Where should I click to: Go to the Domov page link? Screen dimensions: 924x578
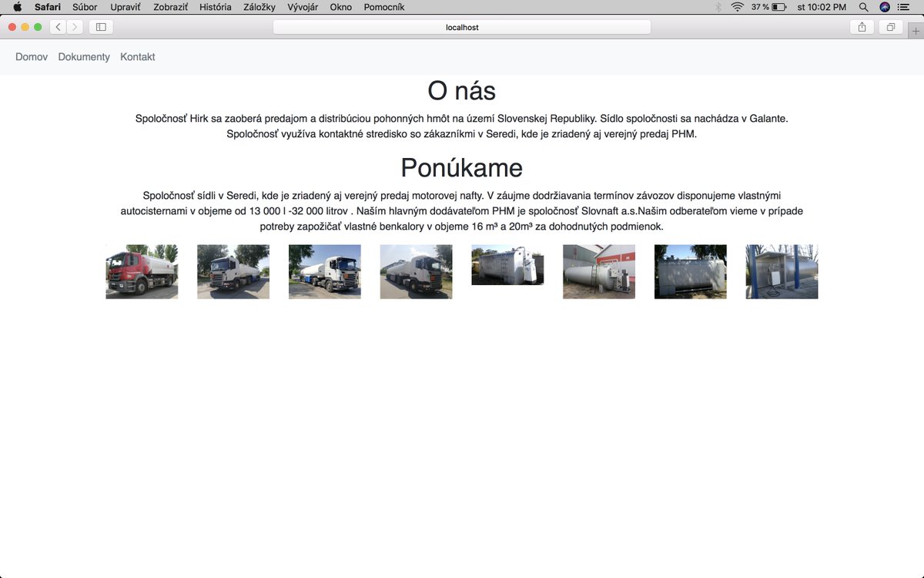[x=32, y=57]
